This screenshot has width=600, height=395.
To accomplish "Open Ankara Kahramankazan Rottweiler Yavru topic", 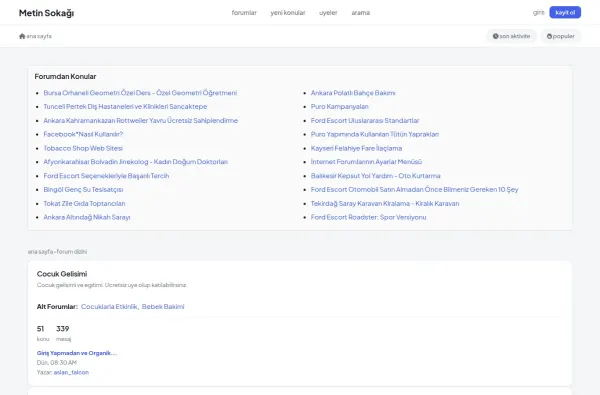I will [x=140, y=120].
